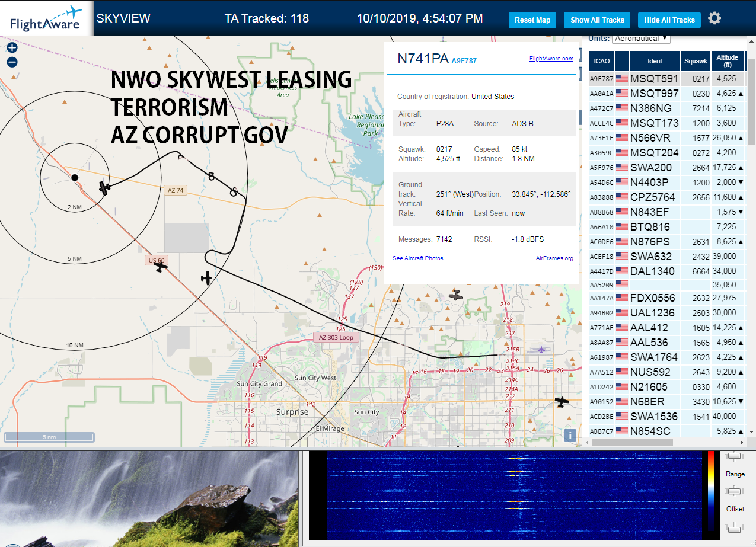Click the Hide All Tracks button
Screen dimensions: 756x547
669,20
